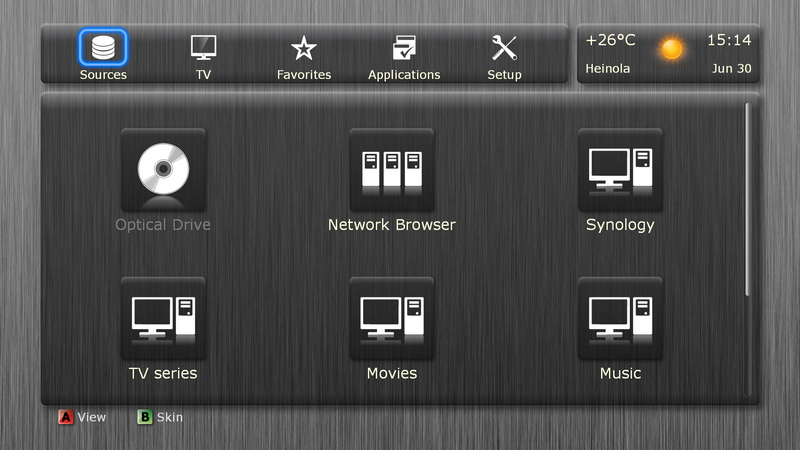Open the TV monitor icon
Image resolution: width=800 pixels, height=450 pixels.
(203, 48)
